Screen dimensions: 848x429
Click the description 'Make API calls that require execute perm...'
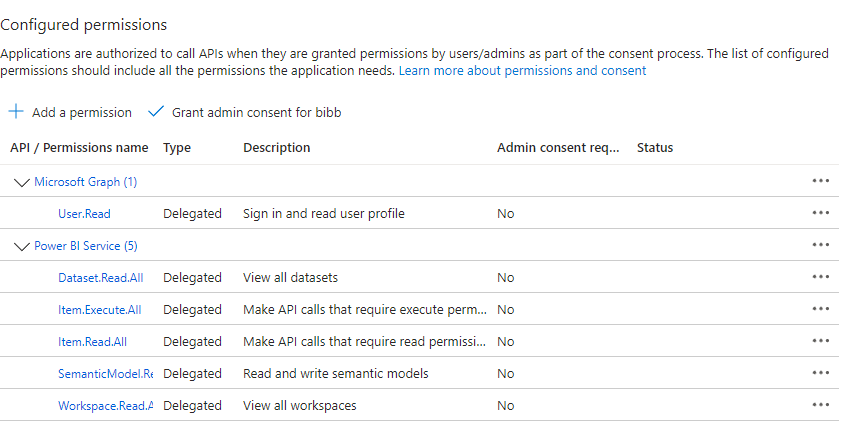coord(365,309)
